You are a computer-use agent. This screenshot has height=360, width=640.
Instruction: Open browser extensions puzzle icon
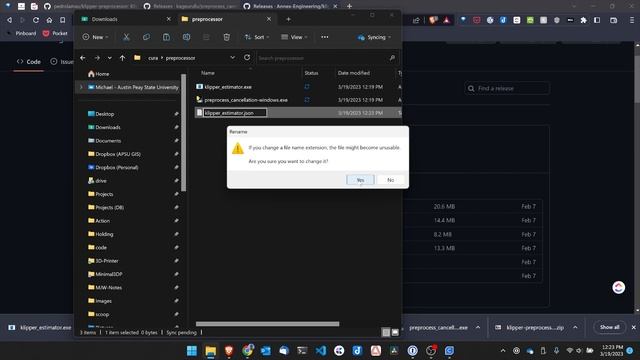coord(584,20)
